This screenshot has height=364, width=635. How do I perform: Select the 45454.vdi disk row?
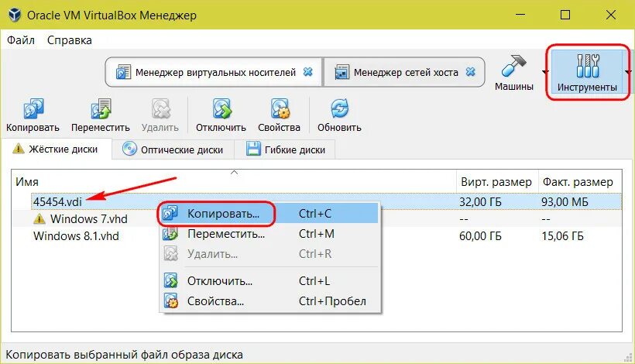click(x=326, y=201)
